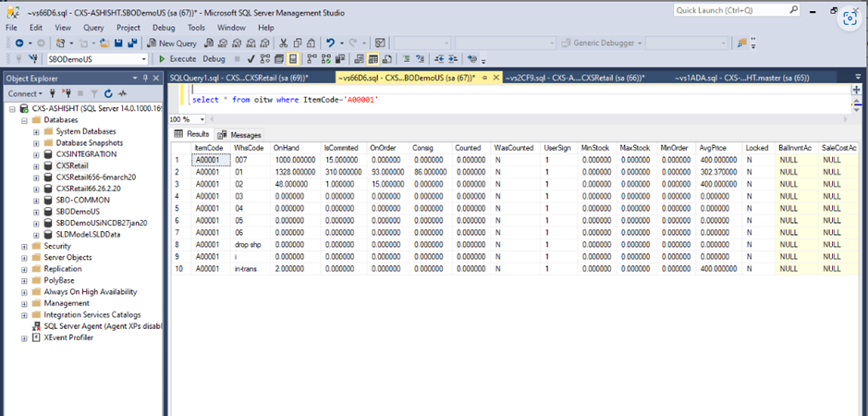Screen dimensions: 868x416
Task: Click Object Explorer connect plug icon
Action: (53, 93)
